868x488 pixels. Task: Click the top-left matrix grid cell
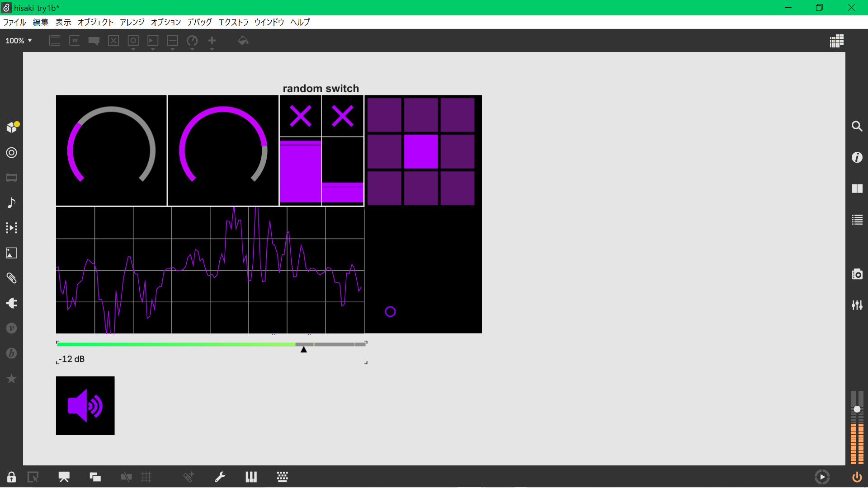click(x=384, y=115)
